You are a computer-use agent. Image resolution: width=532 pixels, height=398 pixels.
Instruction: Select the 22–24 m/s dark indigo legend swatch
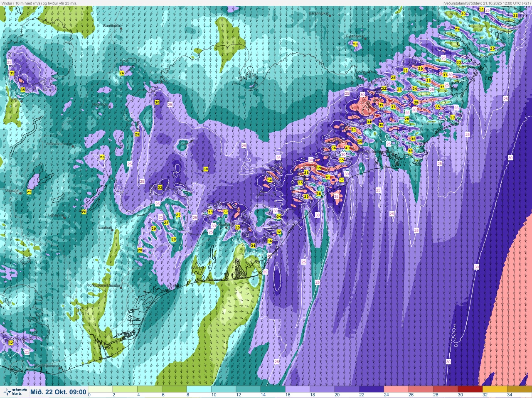[372, 389]
